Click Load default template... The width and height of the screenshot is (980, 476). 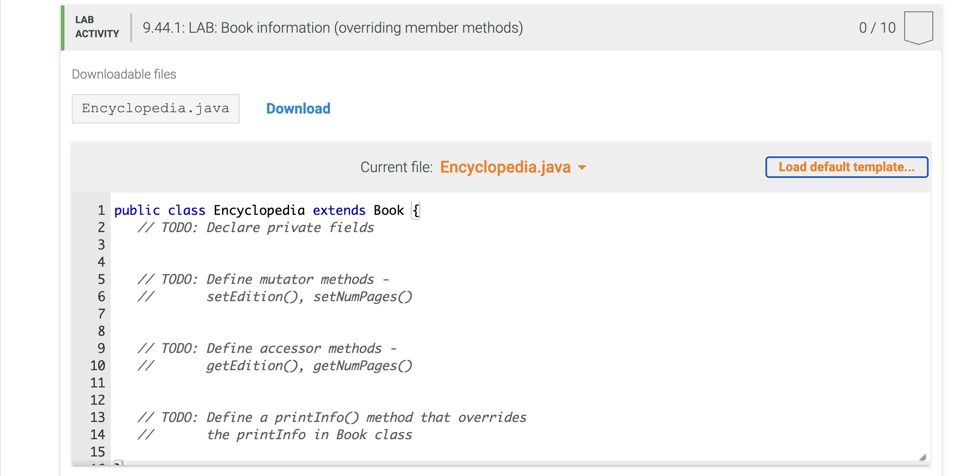(846, 167)
